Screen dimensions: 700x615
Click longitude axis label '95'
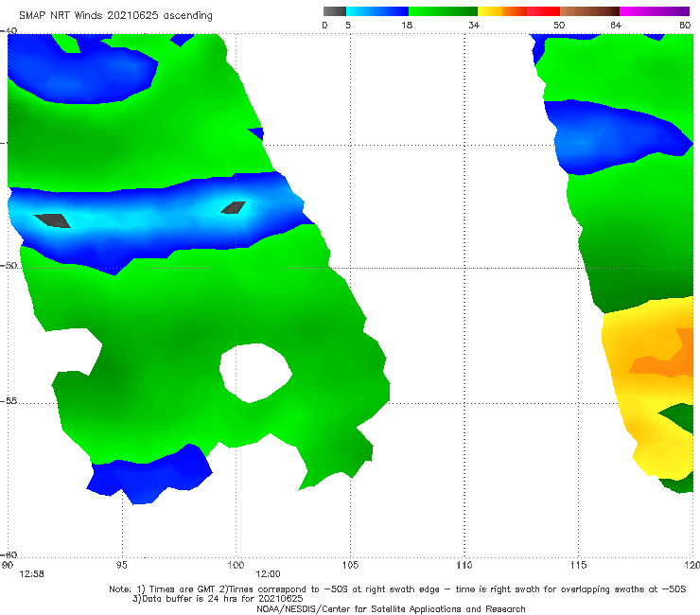(121, 565)
